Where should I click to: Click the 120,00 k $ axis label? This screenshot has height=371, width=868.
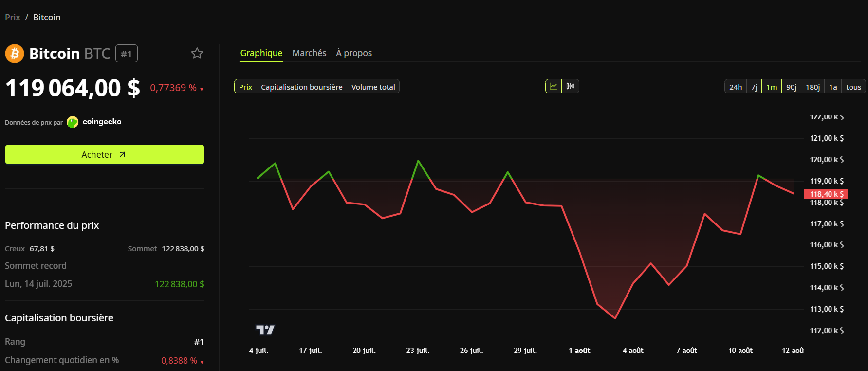coord(827,159)
